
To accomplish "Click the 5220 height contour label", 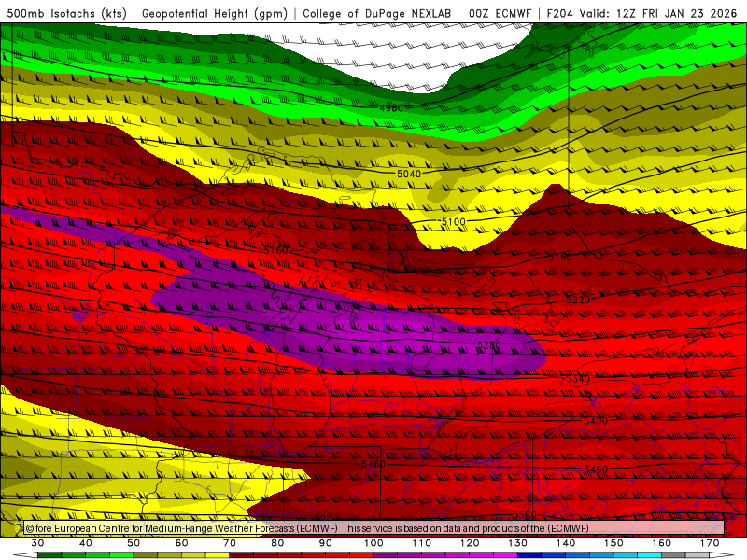I will (578, 300).
